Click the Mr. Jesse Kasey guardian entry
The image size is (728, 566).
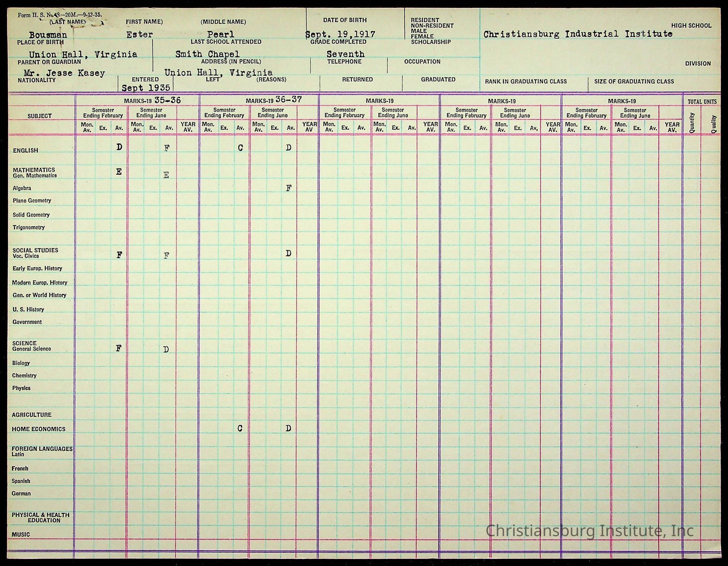[64, 73]
